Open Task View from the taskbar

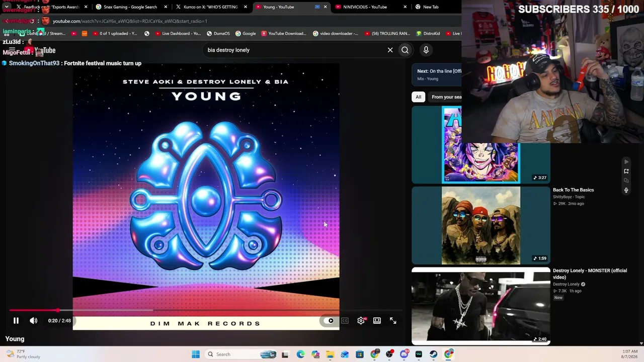tap(285, 354)
